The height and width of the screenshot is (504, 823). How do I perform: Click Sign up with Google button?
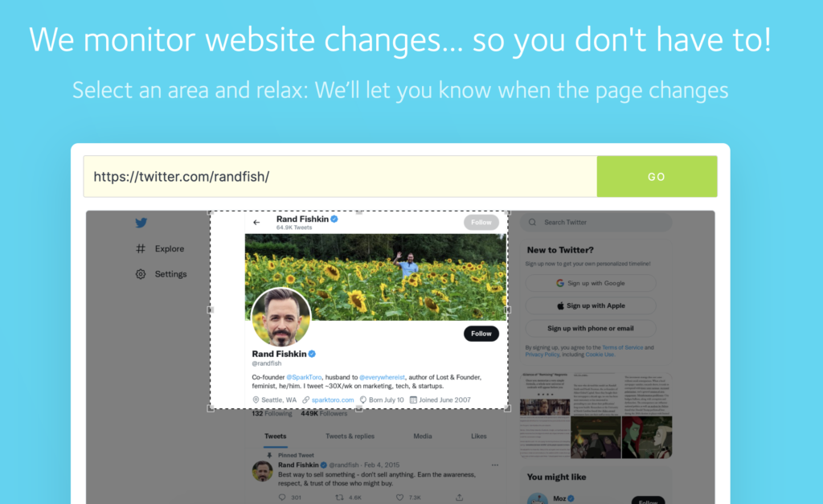tap(591, 283)
